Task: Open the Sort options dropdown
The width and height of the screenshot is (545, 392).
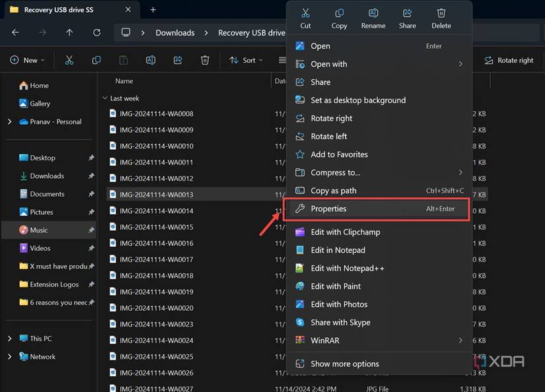Action: coord(246,60)
